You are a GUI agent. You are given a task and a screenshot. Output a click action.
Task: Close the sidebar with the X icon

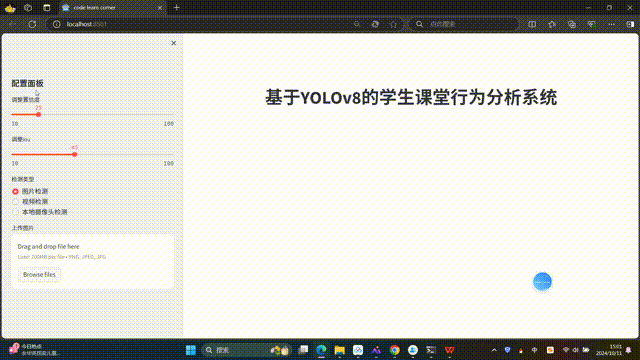(x=173, y=43)
